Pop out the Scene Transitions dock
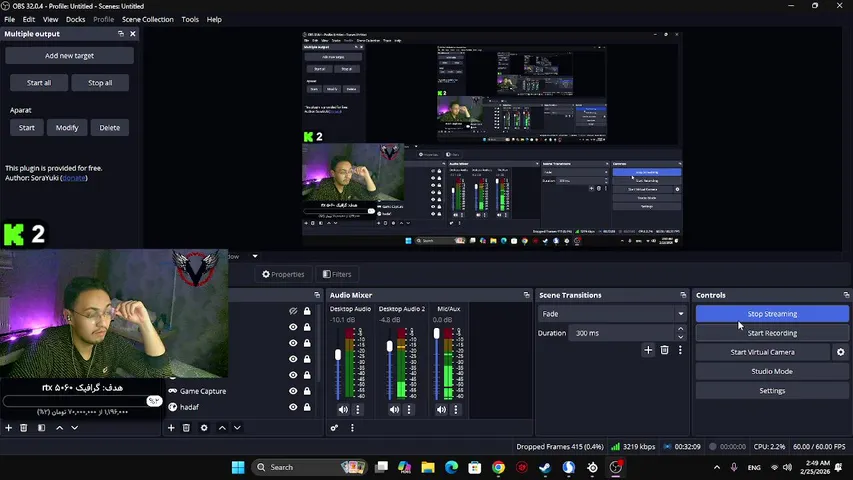 click(x=683, y=295)
